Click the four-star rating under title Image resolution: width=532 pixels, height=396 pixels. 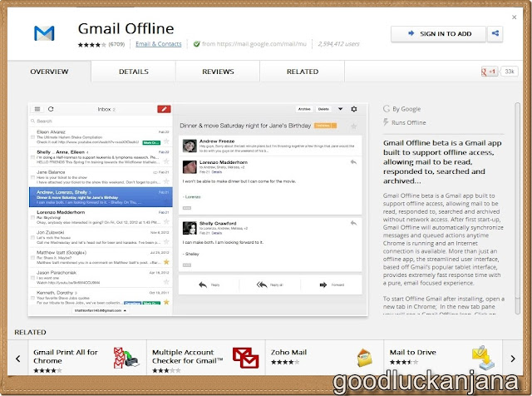coord(91,44)
